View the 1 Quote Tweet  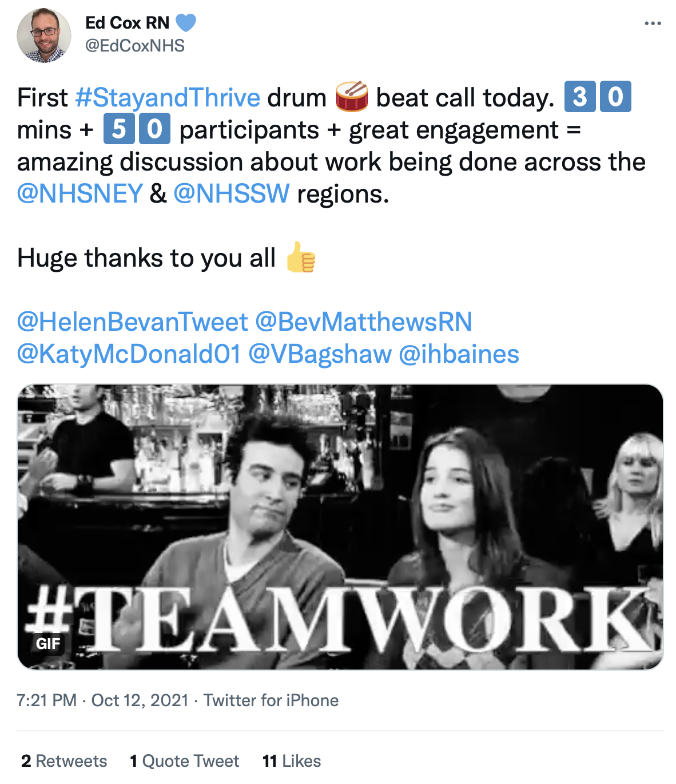click(x=184, y=761)
